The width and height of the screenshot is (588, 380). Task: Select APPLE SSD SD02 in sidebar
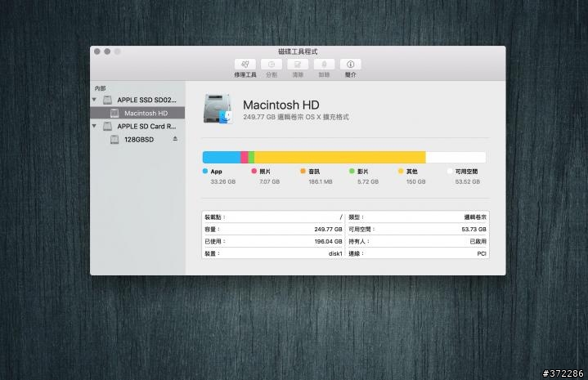point(146,100)
